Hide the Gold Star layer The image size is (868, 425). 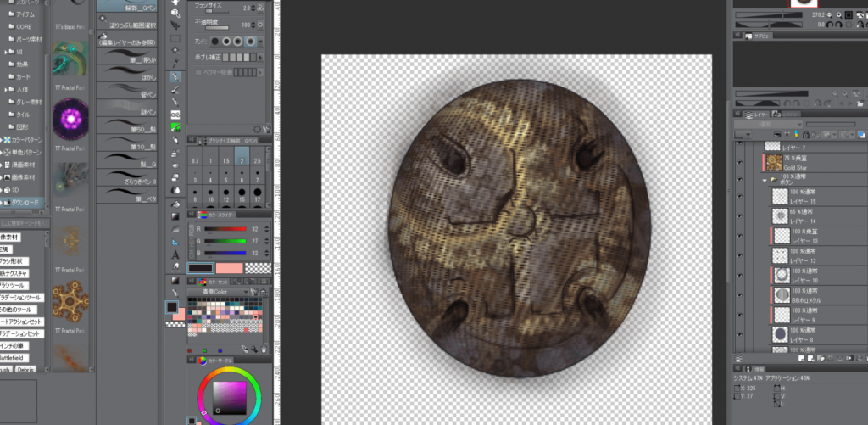point(738,163)
